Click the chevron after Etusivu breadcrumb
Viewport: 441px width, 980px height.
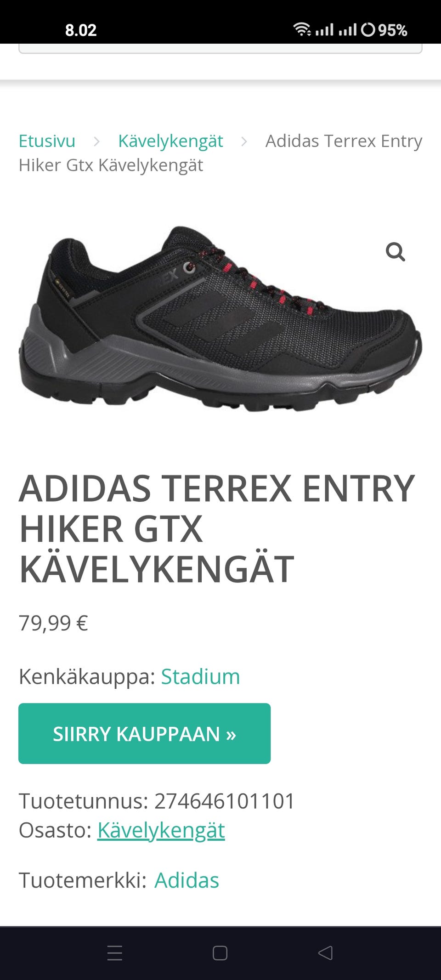point(96,142)
